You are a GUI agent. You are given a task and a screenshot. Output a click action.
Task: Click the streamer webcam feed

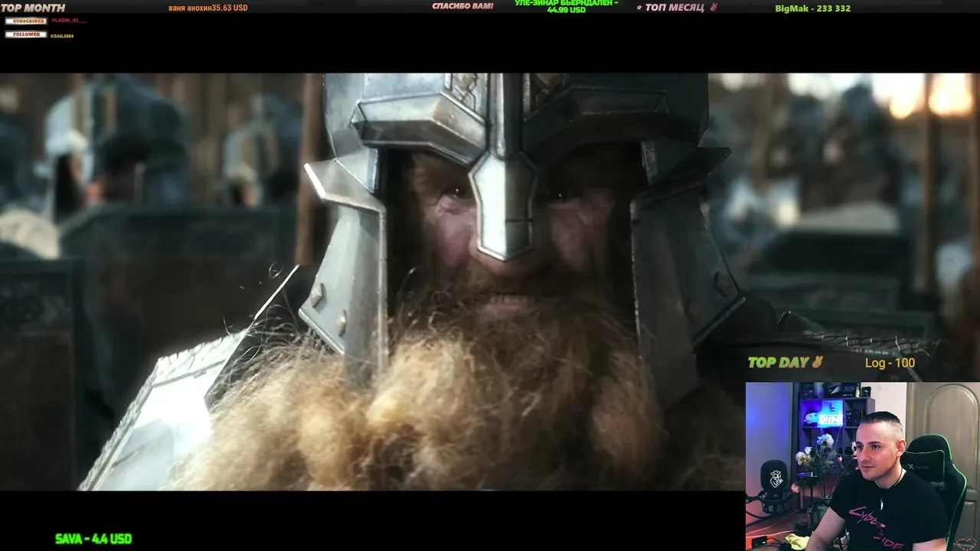pos(863,466)
